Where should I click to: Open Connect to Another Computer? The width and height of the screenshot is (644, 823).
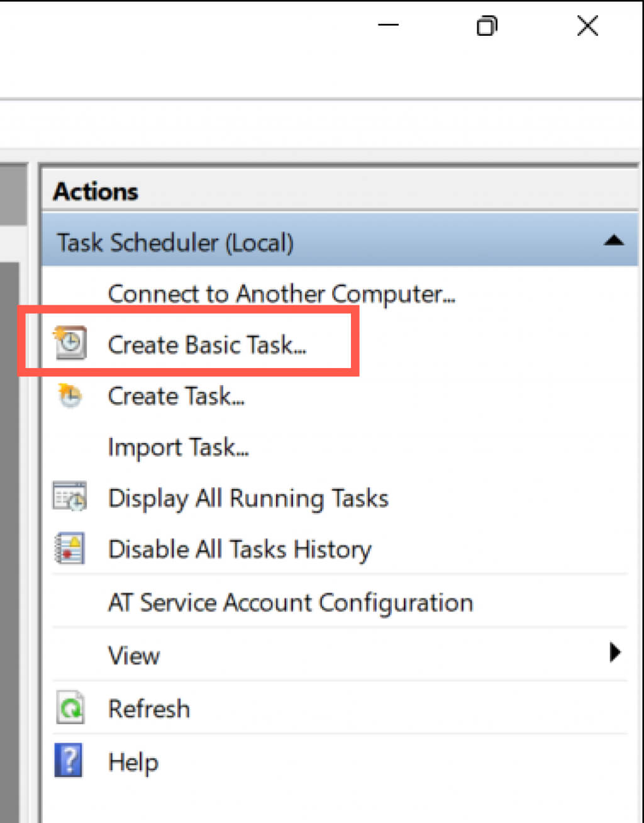pyautogui.click(x=281, y=294)
